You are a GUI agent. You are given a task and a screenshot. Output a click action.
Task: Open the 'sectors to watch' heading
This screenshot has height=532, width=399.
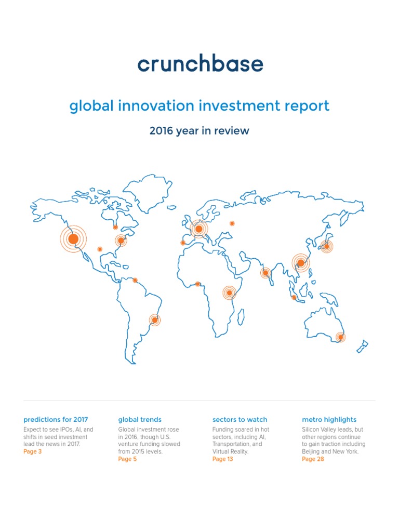(x=240, y=420)
